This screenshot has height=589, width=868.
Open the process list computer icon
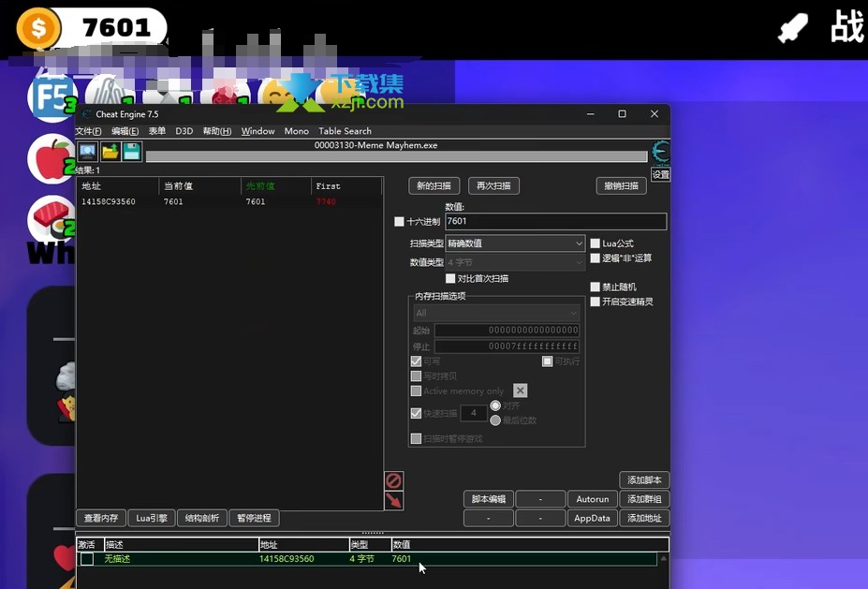87,152
